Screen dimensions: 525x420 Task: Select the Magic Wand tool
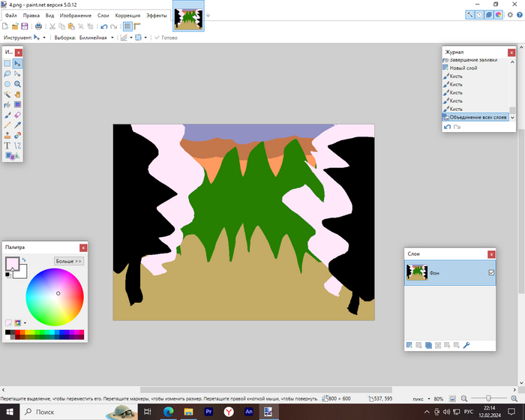[x=7, y=94]
